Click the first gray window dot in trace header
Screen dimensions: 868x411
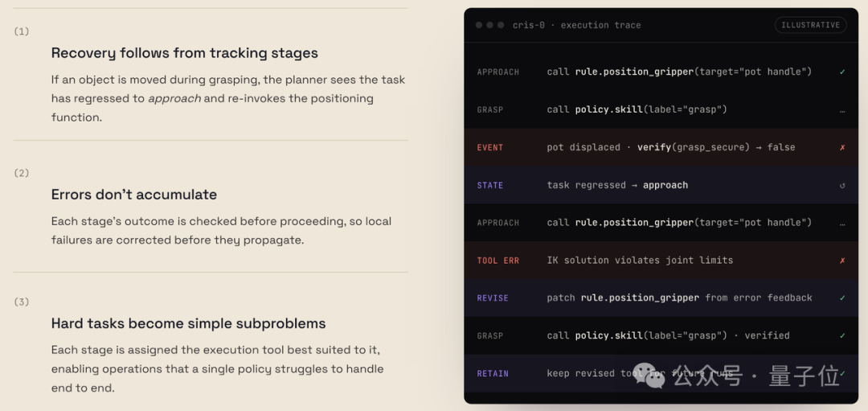click(479, 25)
